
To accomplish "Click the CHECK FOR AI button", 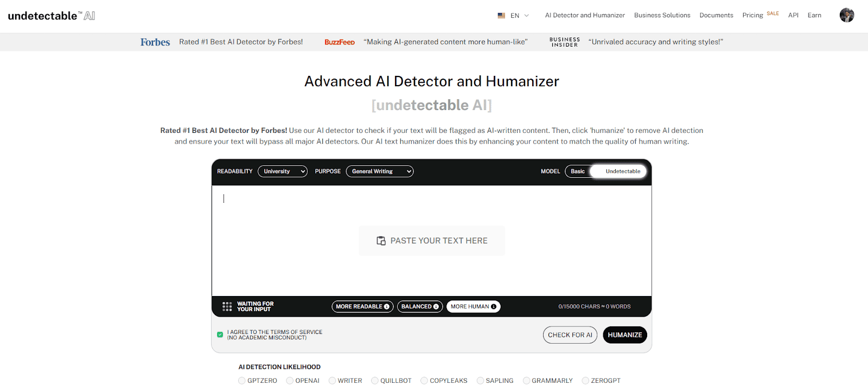I will [x=570, y=335].
